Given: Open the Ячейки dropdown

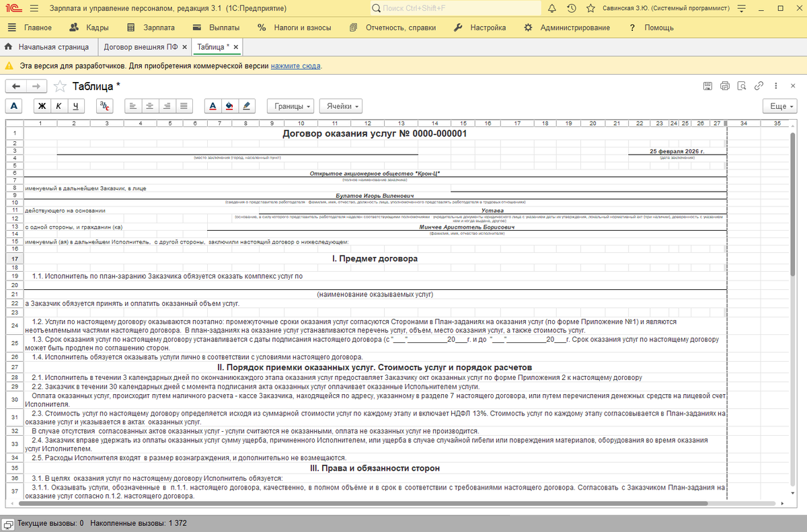Looking at the screenshot, I should click(x=340, y=106).
